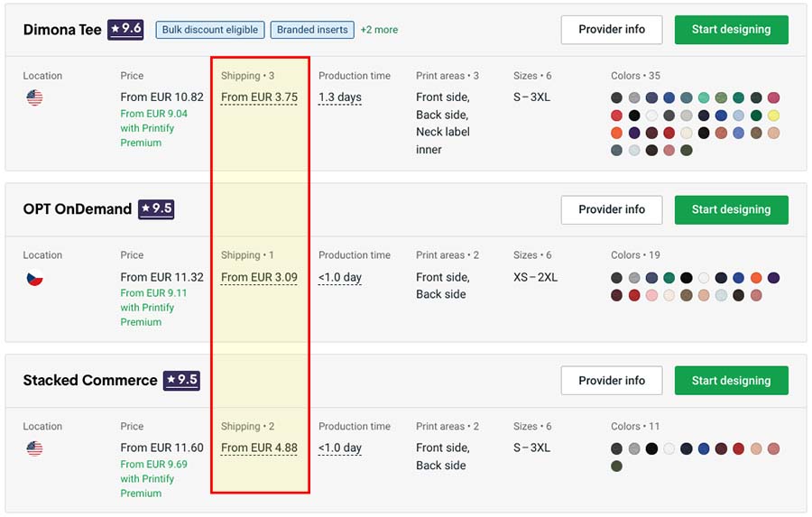This screenshot has width=812, height=517.
Task: Click the Czech flag icon under OPT OnDemand
Action: point(34,278)
